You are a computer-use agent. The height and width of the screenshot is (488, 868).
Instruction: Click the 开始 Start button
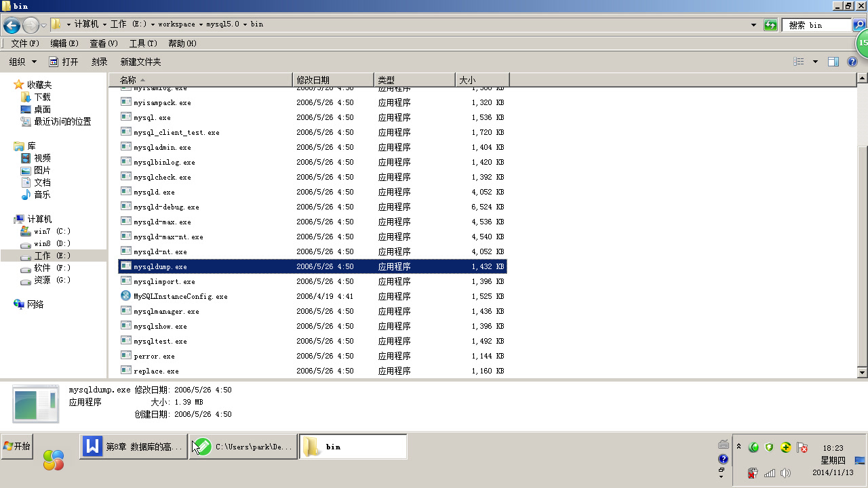pyautogui.click(x=17, y=447)
